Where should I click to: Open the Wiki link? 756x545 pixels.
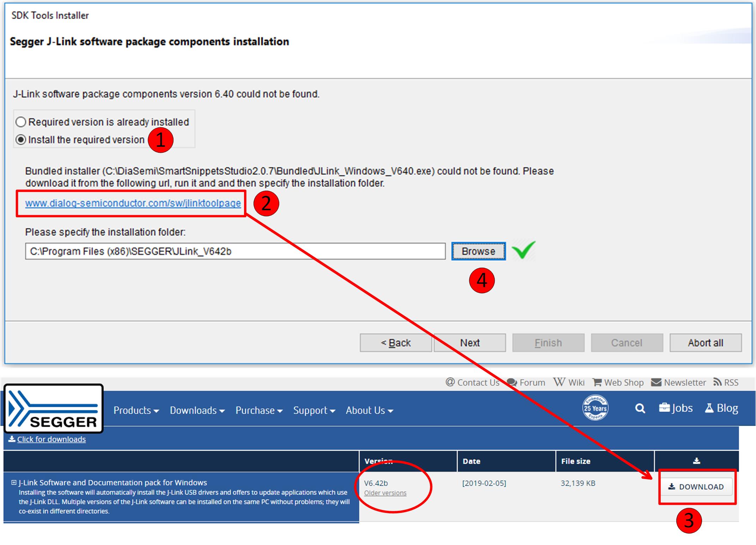[569, 382]
